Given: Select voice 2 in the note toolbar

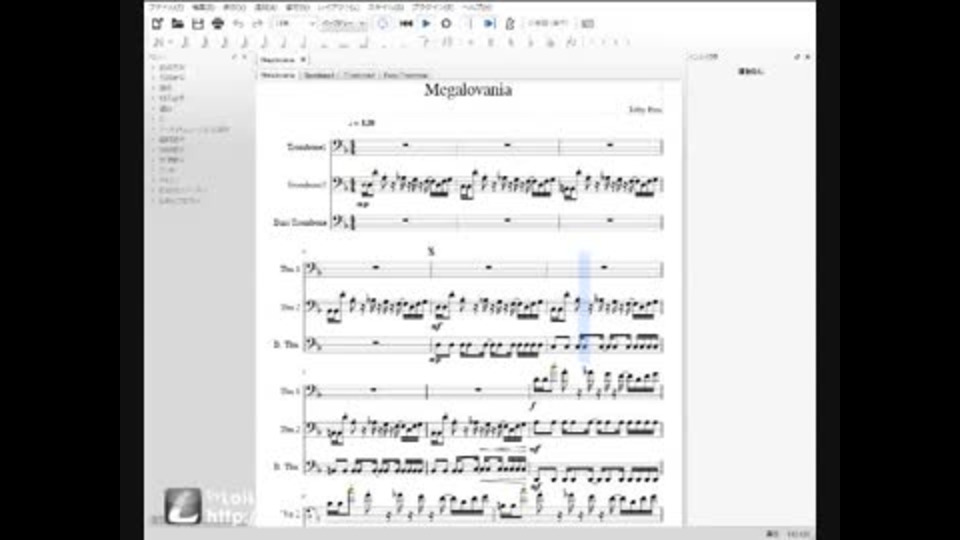Looking at the screenshot, I should click(604, 42).
